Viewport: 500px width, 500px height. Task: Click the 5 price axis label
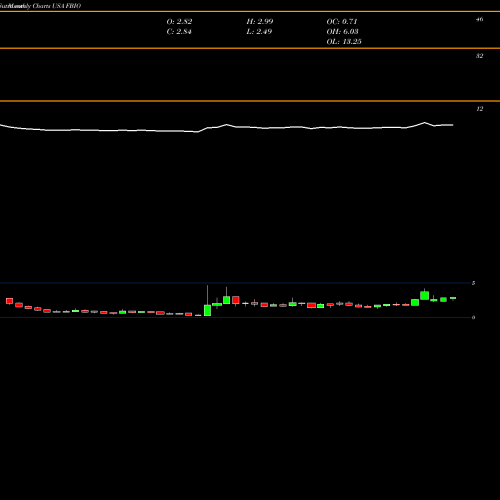(473, 283)
